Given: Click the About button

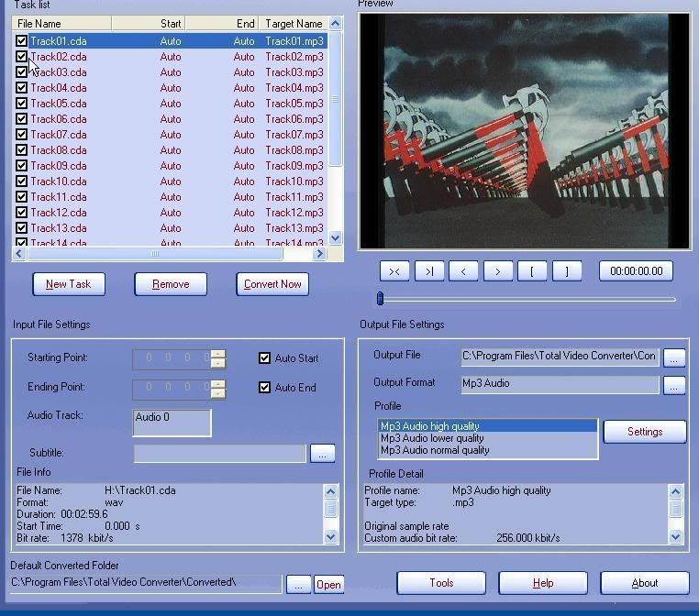Looking at the screenshot, I should pyautogui.click(x=645, y=583).
